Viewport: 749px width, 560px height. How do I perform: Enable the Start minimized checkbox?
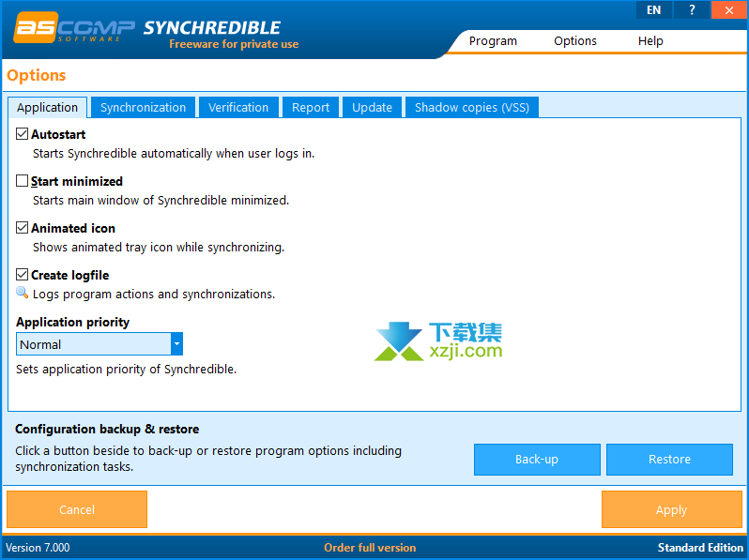22,180
